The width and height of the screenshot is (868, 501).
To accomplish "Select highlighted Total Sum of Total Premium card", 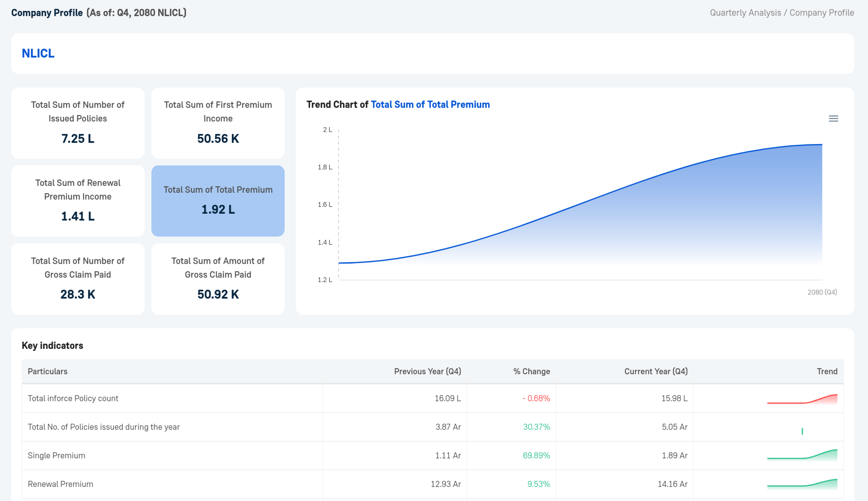I will (218, 201).
